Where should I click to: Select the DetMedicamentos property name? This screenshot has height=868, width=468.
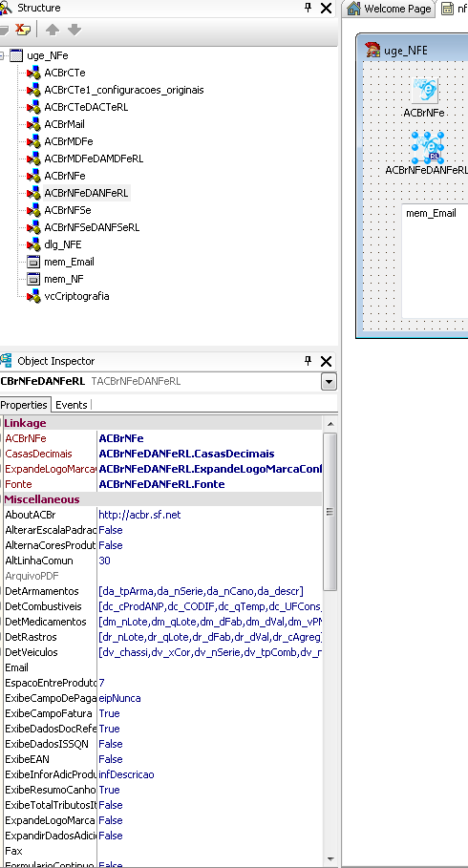point(46,622)
